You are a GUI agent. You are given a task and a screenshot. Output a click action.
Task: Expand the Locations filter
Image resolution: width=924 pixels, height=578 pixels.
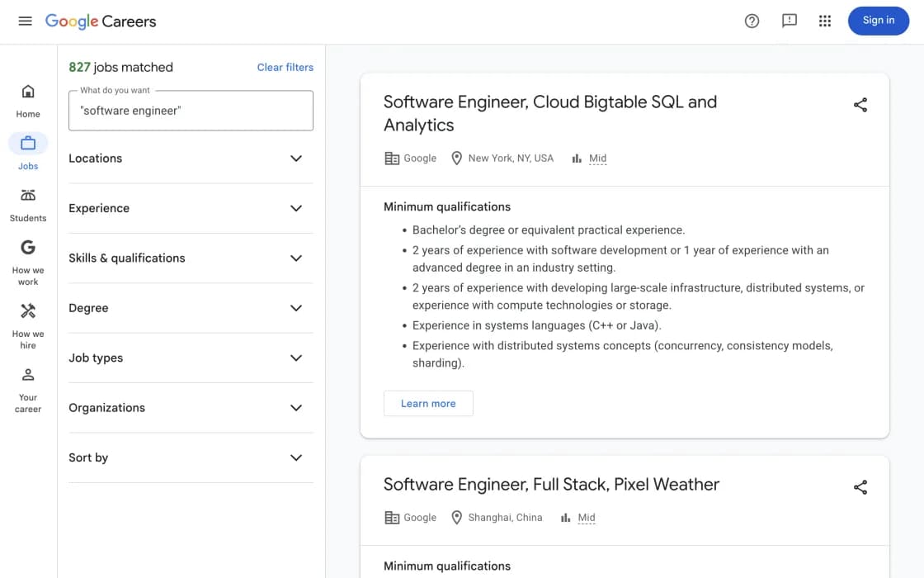[191, 158]
